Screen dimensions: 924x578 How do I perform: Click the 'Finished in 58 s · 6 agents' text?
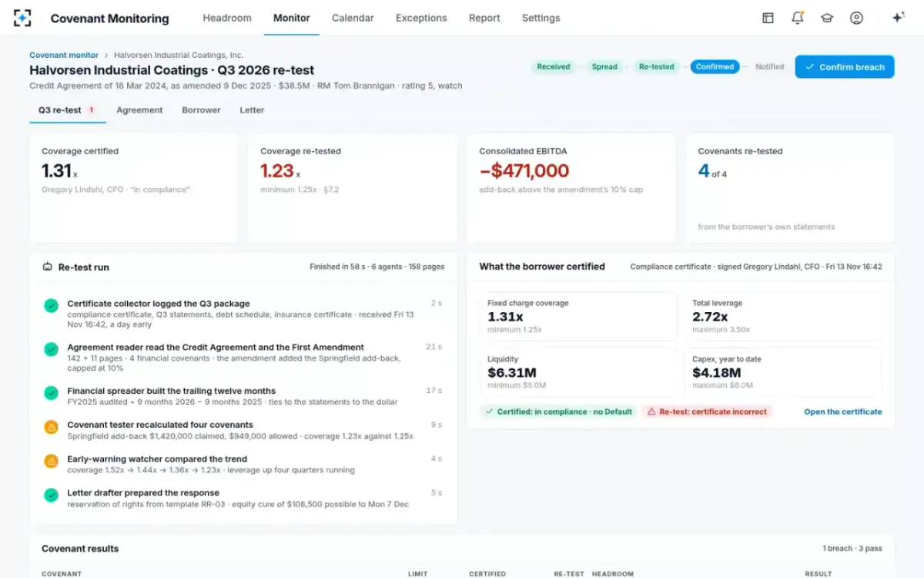[377, 267]
